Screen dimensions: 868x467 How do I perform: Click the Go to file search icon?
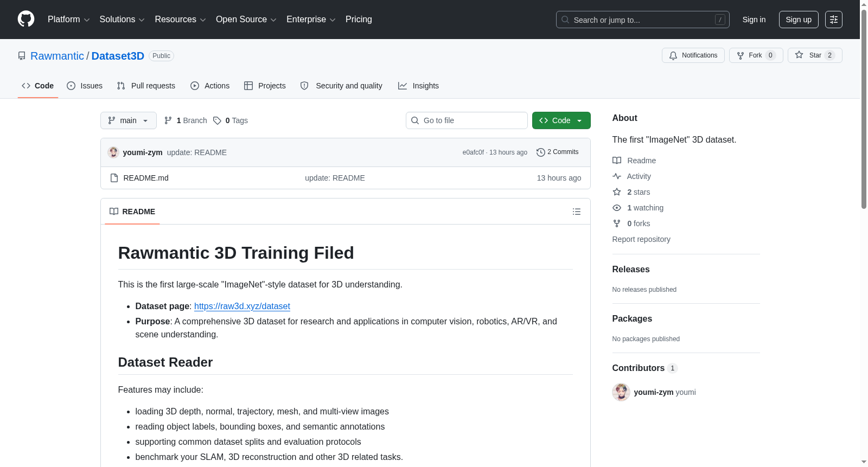pos(415,120)
